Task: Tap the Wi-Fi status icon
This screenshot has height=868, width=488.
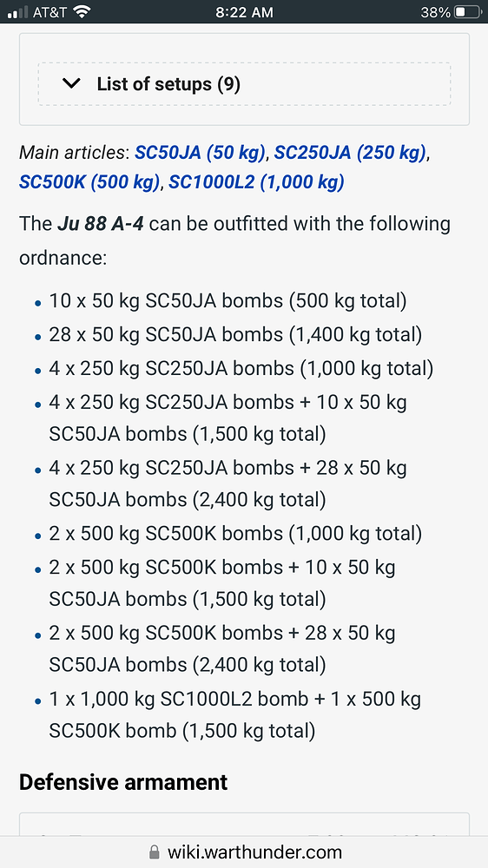Action: [x=82, y=12]
